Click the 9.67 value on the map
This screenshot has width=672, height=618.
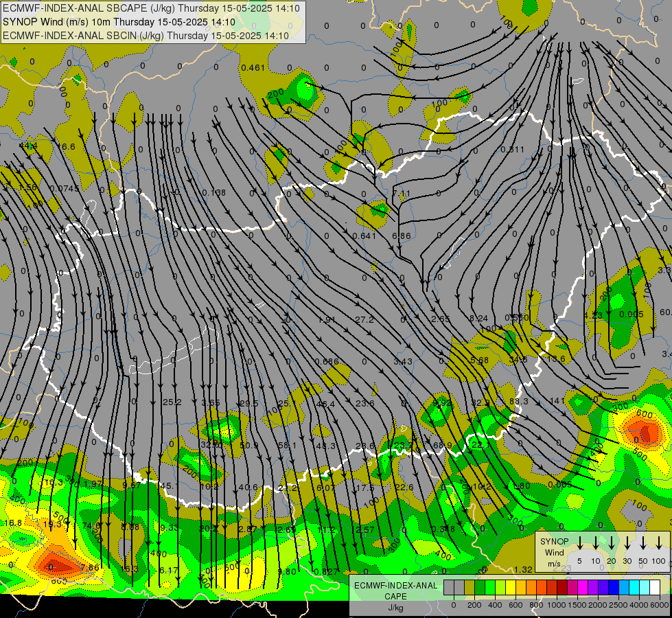(x=131, y=485)
